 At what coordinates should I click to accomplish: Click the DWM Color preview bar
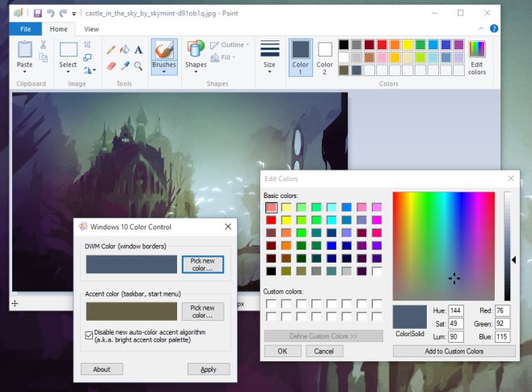point(131,264)
